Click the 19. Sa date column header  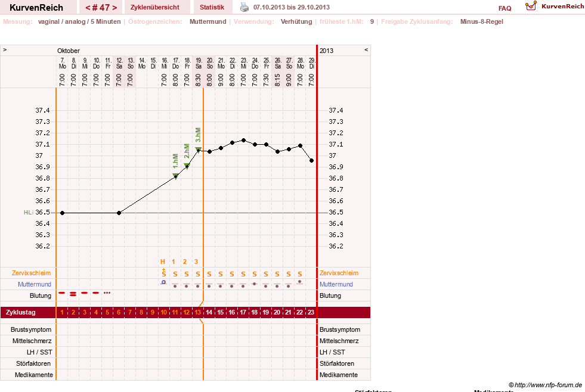(199, 63)
